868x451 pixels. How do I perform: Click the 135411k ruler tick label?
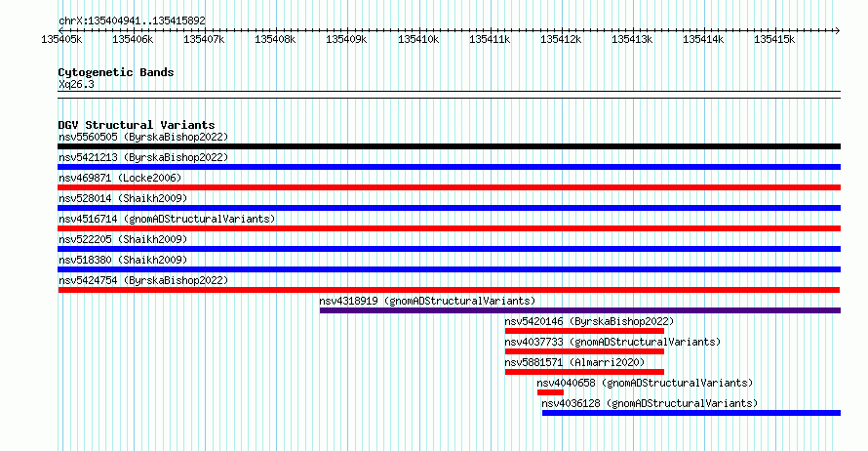tap(490, 39)
